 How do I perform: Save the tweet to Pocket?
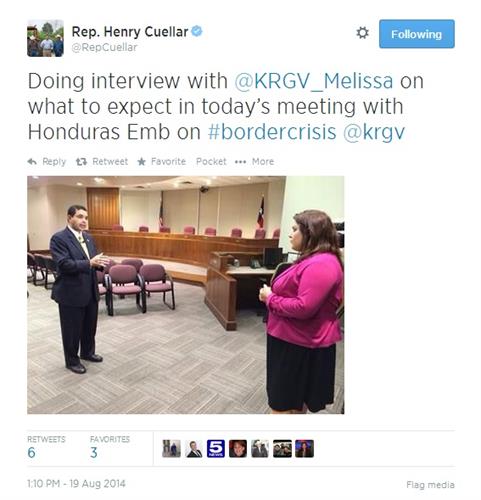pos(211,162)
